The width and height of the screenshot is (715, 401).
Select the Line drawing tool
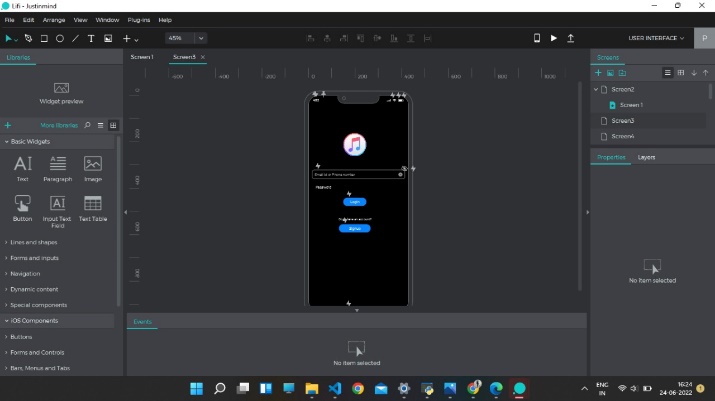coord(75,38)
